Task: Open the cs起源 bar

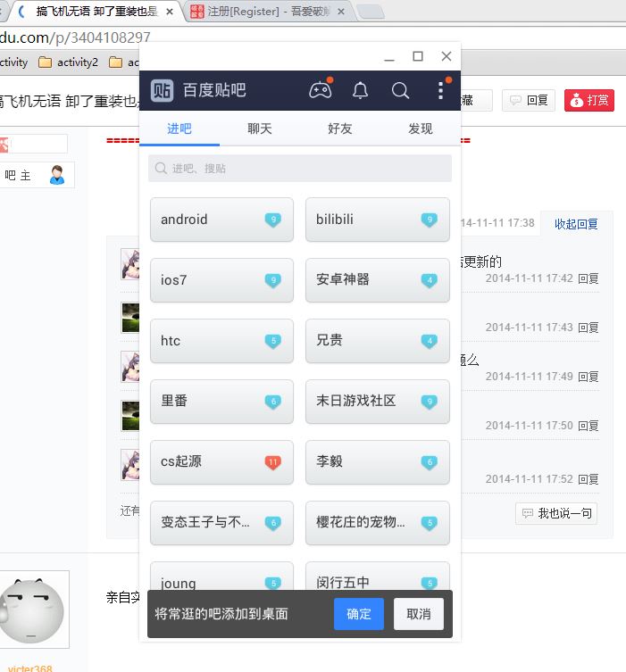Action: [x=221, y=462]
